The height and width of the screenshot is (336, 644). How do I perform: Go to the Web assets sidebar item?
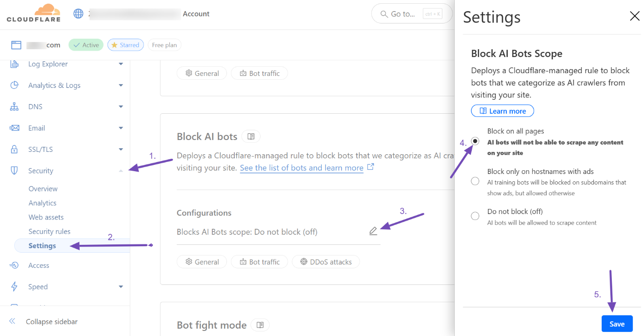click(46, 217)
